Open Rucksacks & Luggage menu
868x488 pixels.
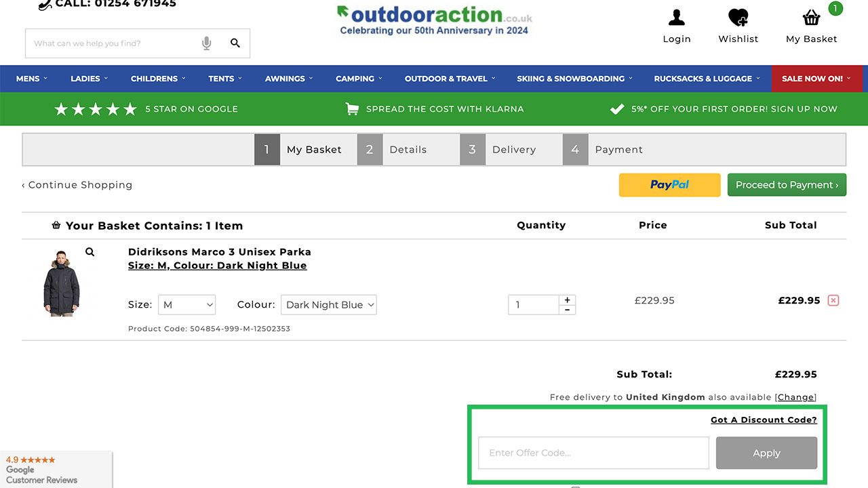pyautogui.click(x=707, y=79)
